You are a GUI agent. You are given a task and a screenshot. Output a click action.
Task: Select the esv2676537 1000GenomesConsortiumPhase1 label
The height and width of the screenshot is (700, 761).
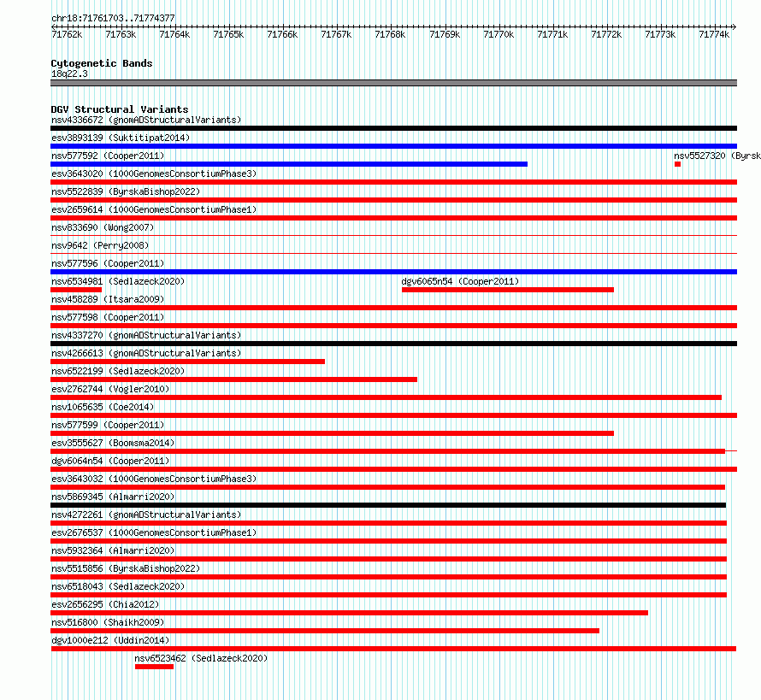tap(154, 532)
